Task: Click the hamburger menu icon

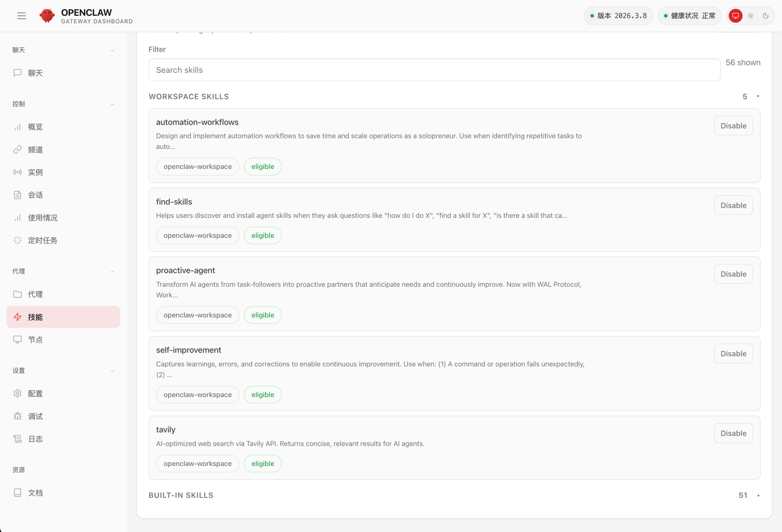Action: (22, 16)
